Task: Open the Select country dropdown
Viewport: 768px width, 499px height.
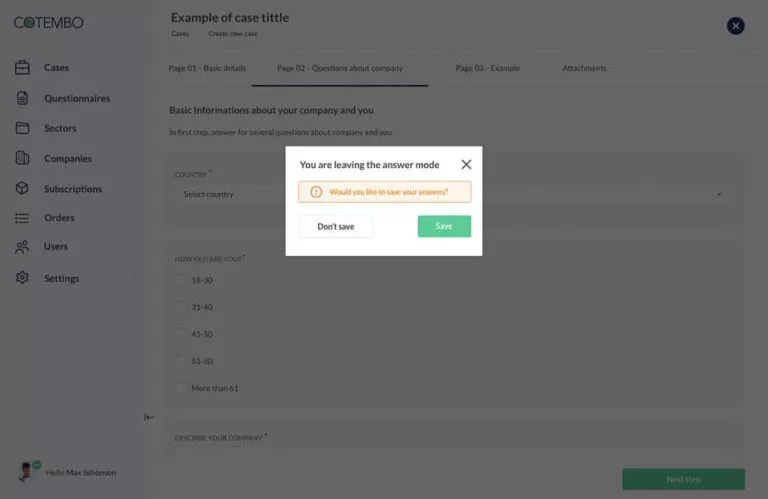Action: click(451, 194)
